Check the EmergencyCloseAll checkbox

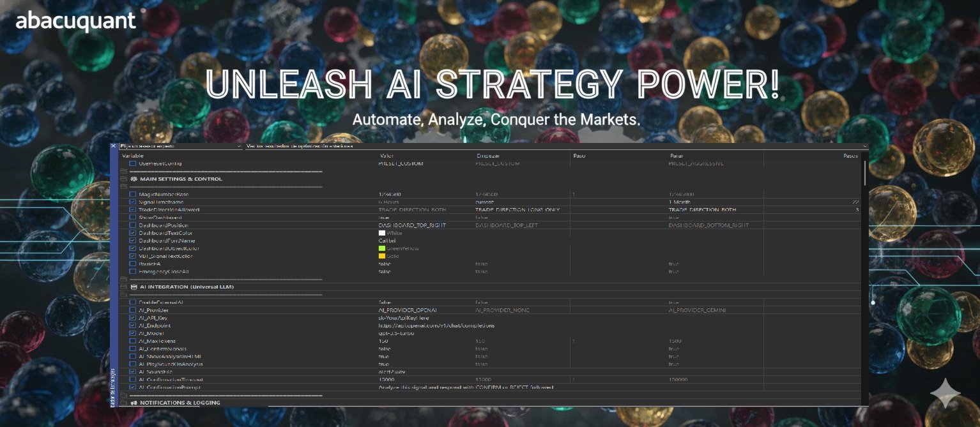click(133, 271)
